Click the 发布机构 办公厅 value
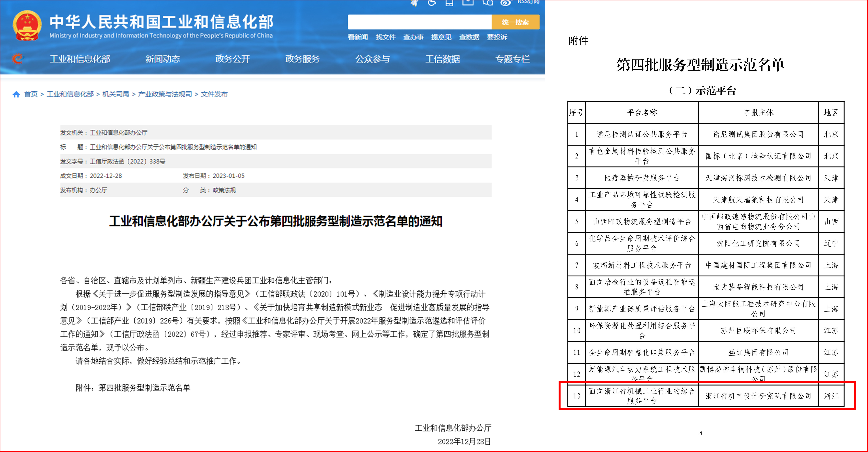 (x=98, y=190)
